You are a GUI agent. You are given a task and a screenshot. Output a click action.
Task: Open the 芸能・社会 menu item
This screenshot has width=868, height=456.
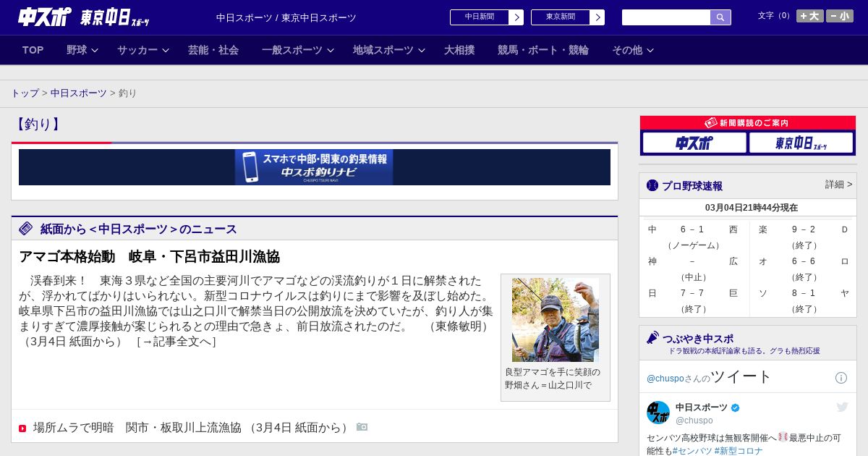pos(213,50)
